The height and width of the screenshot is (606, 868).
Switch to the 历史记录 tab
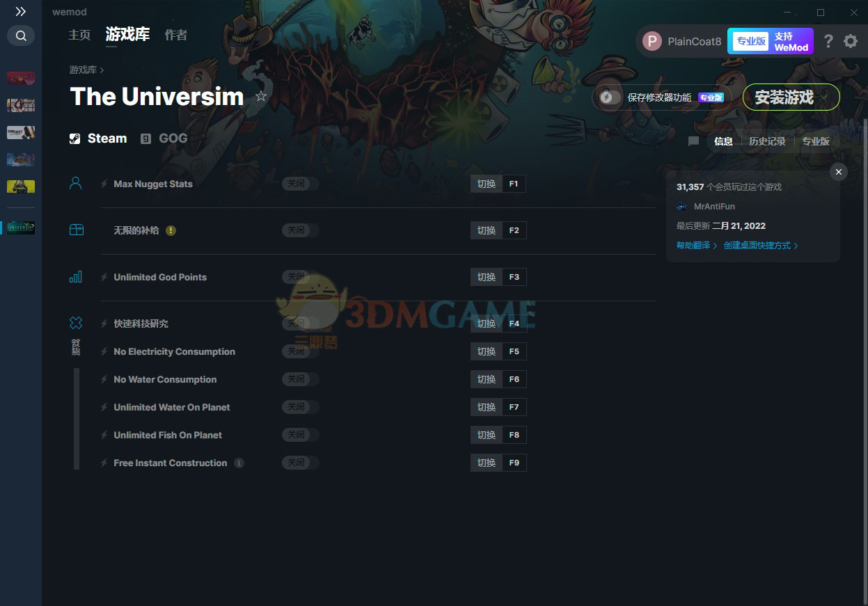pos(767,141)
